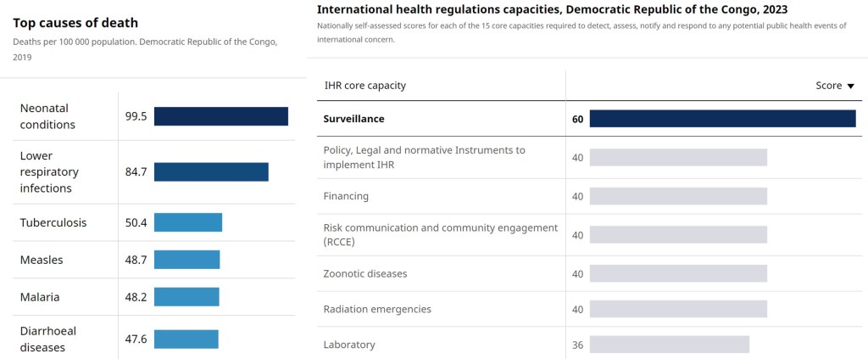Click the Neonatal conditions label
This screenshot has width=868, height=359.
(48, 116)
